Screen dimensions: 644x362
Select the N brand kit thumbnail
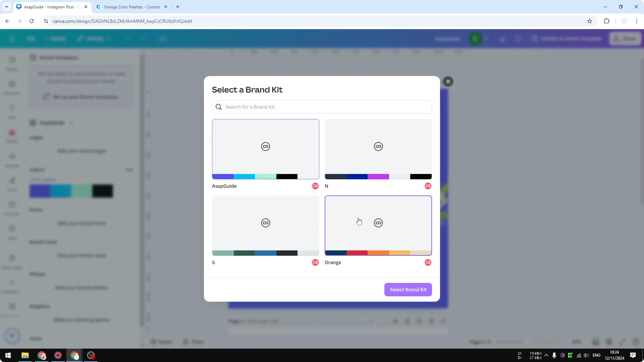378,149
